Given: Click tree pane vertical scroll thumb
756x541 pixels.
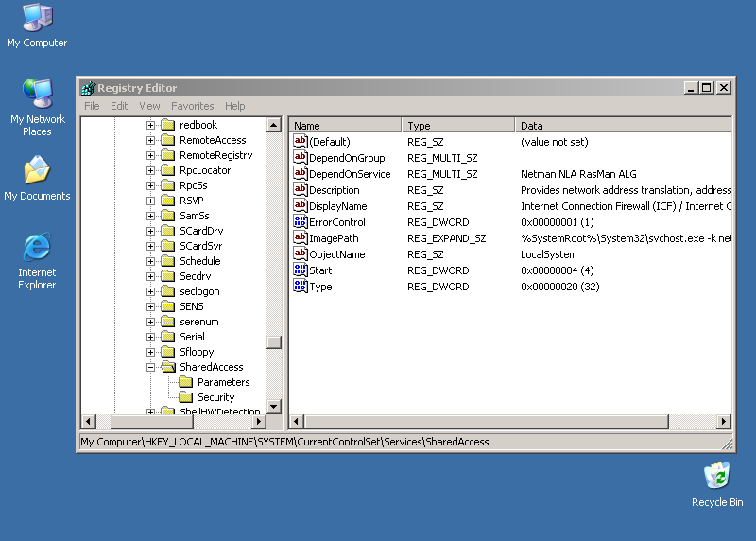Looking at the screenshot, I should (x=274, y=342).
